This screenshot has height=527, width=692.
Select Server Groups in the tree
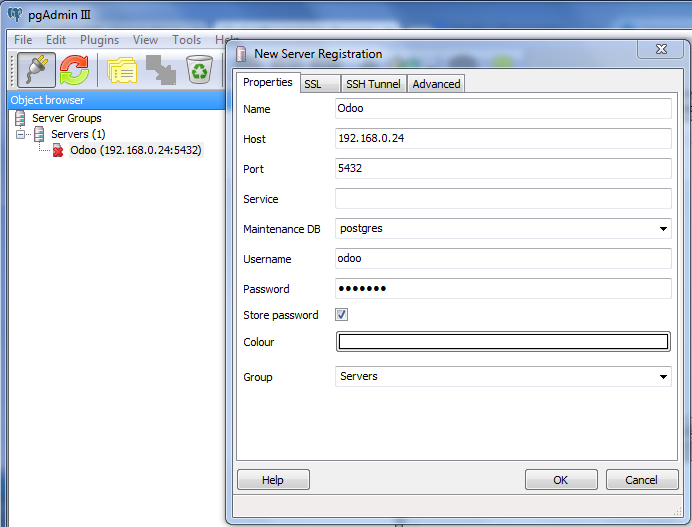67,118
